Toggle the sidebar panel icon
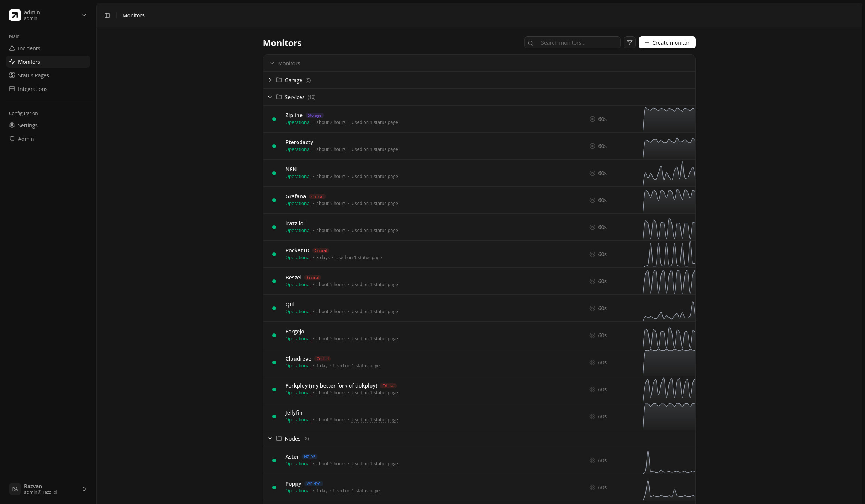This screenshot has width=865, height=504. [107, 15]
